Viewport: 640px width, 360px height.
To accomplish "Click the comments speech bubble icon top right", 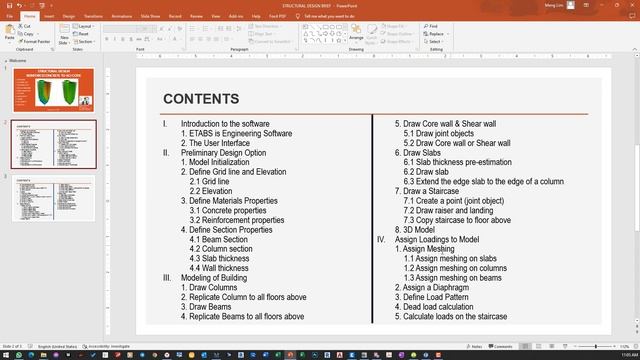I will pos(632,16).
